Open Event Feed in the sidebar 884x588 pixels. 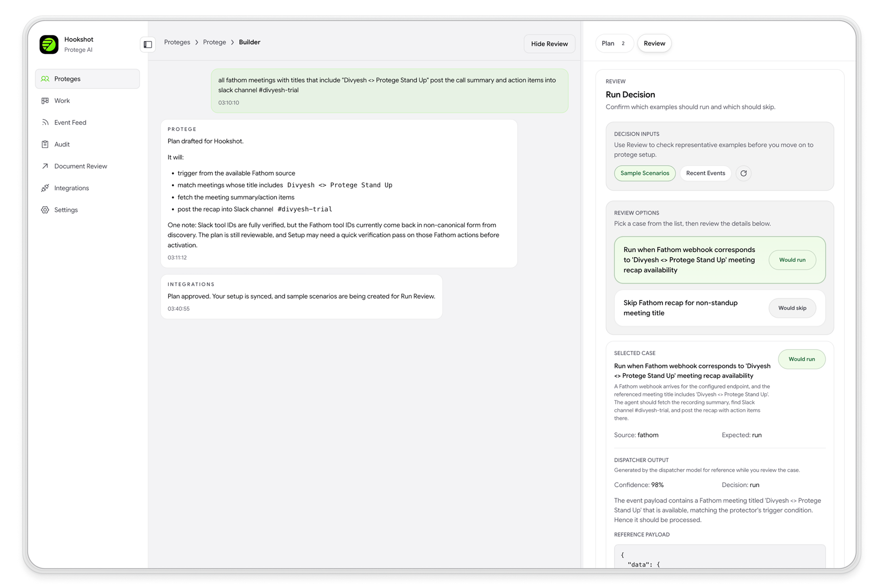click(x=88, y=122)
